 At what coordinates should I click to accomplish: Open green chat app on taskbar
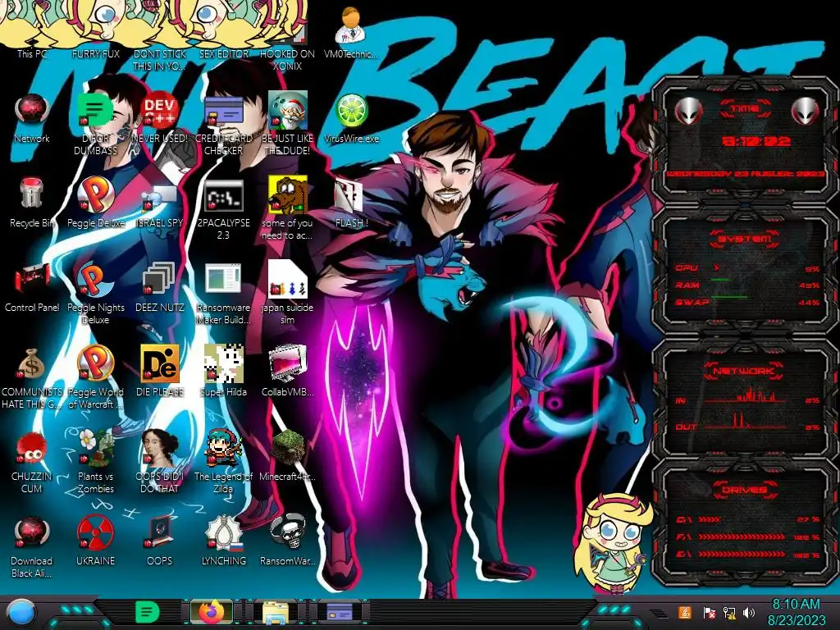148,612
